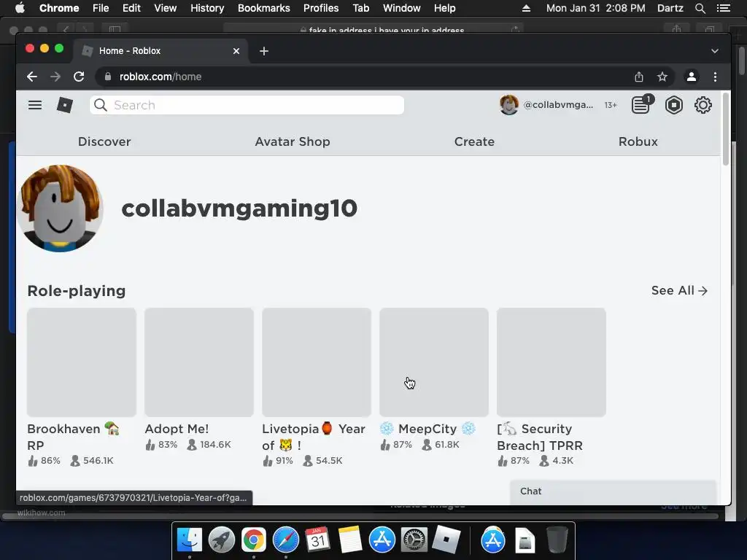Open the MeepCity game thumbnail
Viewport: 747px width, 560px height.
[x=434, y=362]
